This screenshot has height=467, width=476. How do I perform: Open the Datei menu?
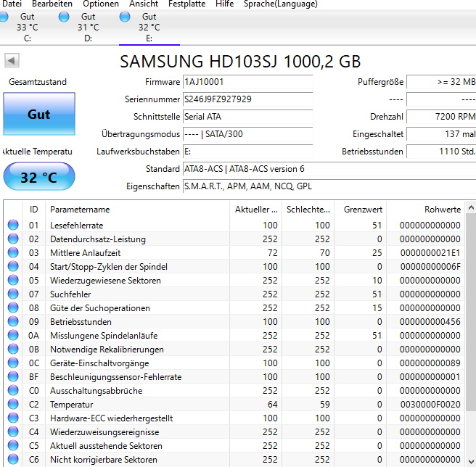pyautogui.click(x=12, y=4)
